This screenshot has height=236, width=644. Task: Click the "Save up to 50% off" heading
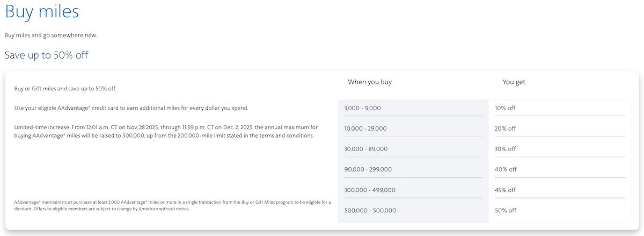pos(46,55)
